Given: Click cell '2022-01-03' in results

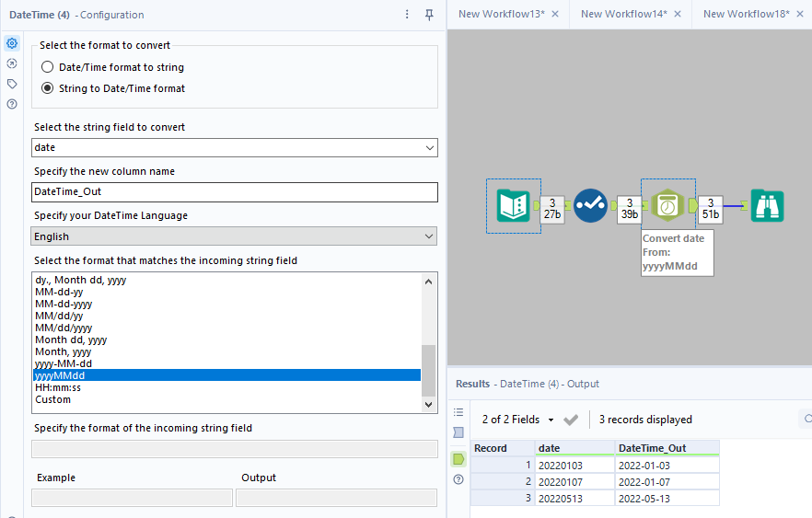Looking at the screenshot, I should pyautogui.click(x=667, y=466).
